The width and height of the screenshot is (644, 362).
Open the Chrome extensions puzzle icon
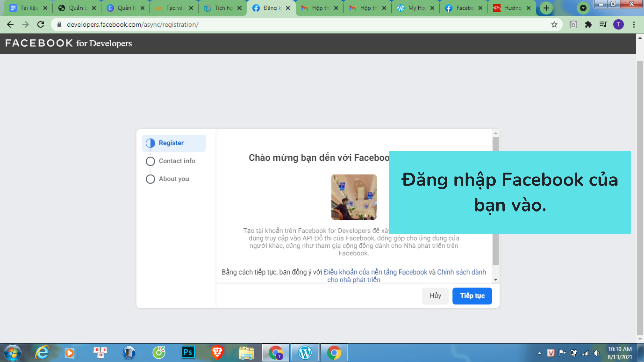click(x=588, y=24)
